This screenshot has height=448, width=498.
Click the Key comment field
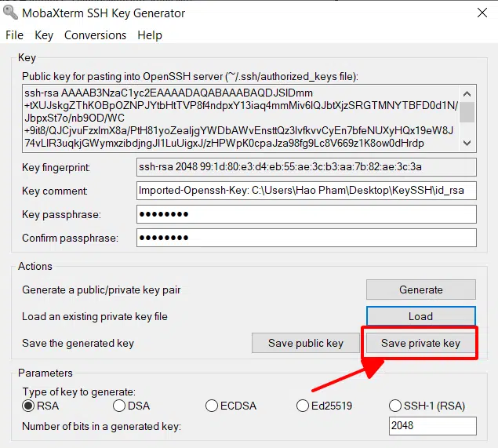[x=306, y=191]
